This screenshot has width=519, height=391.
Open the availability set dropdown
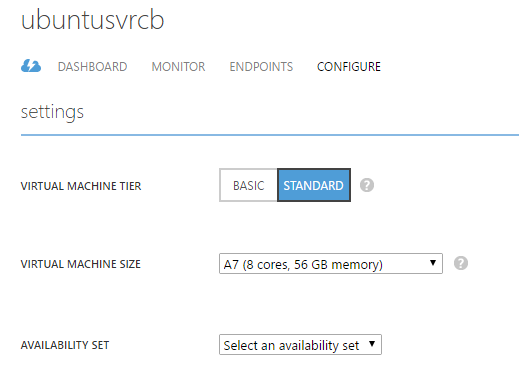300,345
